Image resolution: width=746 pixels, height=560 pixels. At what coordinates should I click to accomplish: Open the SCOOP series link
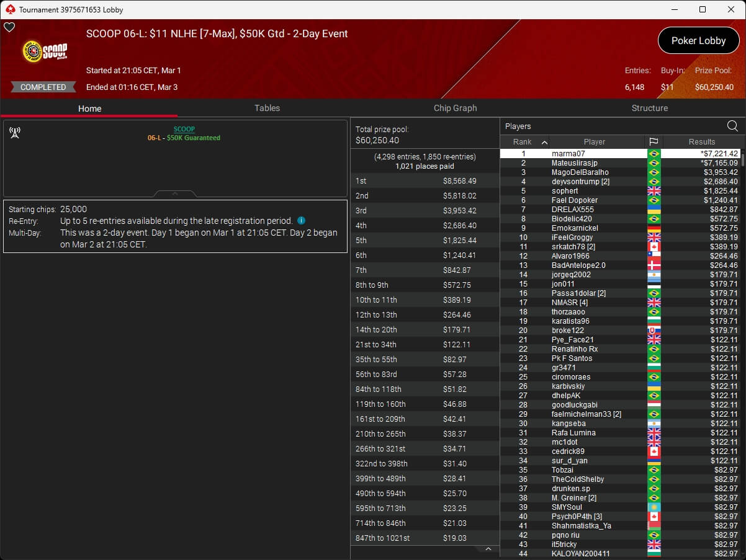click(x=184, y=129)
